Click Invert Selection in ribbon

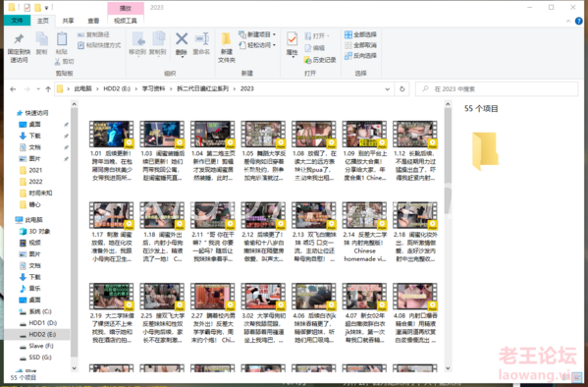360,56
